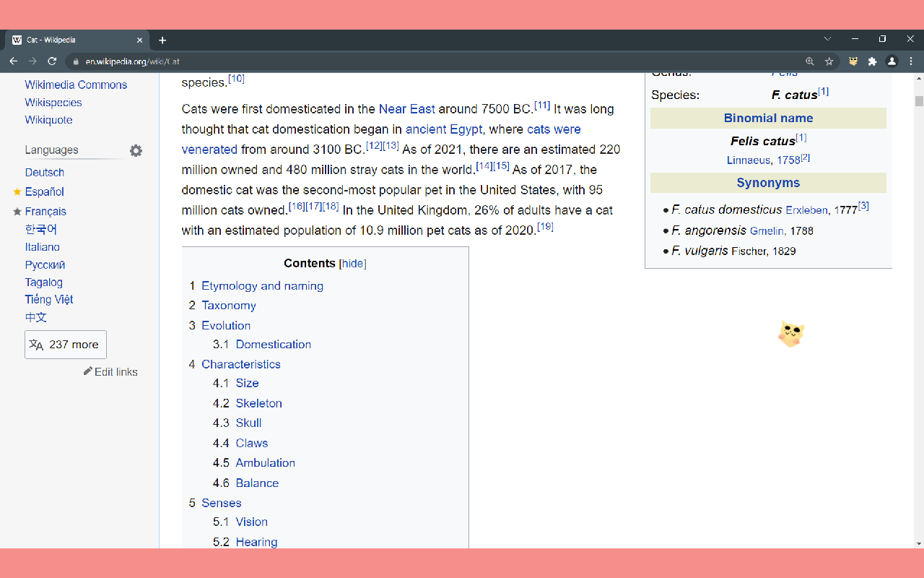Jump to Skeleton subsection
Image resolution: width=924 pixels, height=578 pixels.
(x=259, y=404)
